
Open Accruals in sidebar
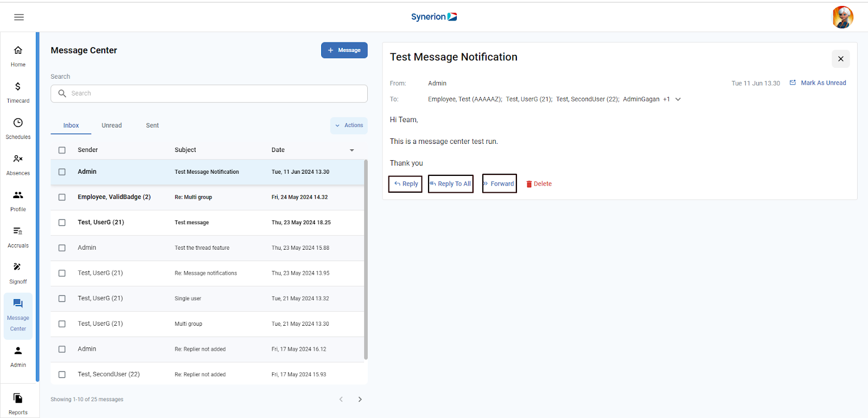18,238
